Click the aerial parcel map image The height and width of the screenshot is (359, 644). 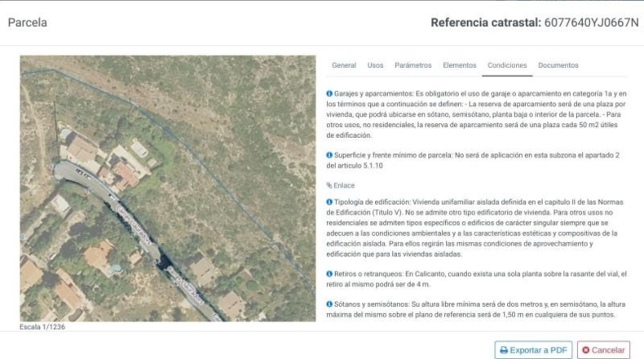point(168,188)
